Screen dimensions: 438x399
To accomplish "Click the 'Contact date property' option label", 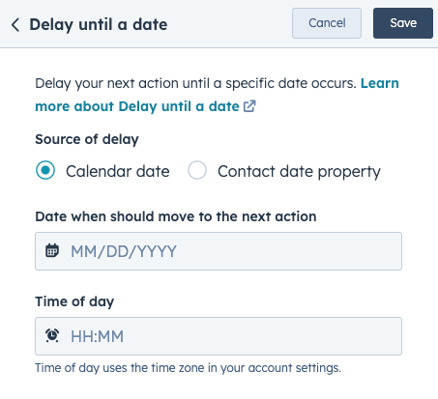I will click(x=299, y=172).
